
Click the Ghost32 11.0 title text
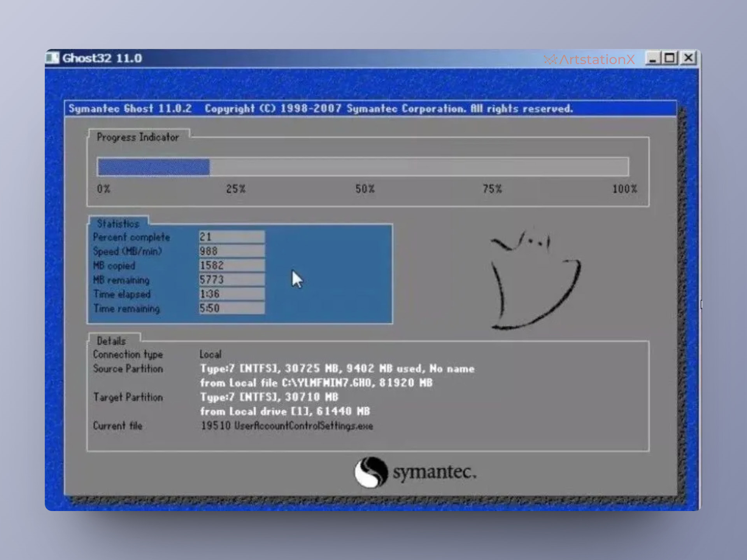[102, 58]
